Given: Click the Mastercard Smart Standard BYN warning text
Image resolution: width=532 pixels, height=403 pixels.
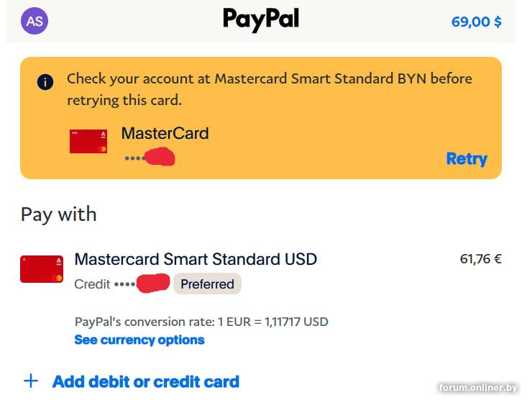Looking at the screenshot, I should (269, 89).
